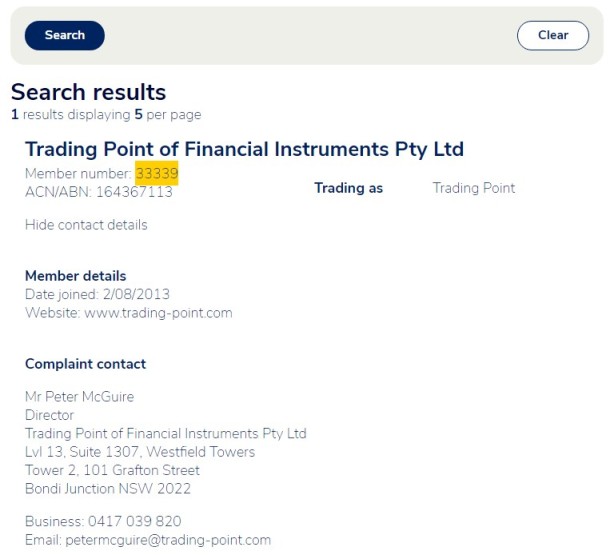Click the petermcguire@trading-point.com email address
Viewport: 610px width, 555px height.
coord(168,540)
